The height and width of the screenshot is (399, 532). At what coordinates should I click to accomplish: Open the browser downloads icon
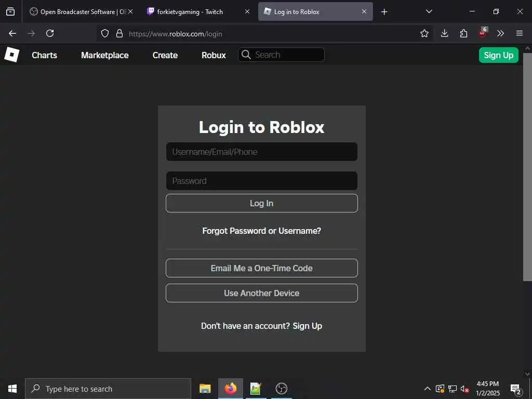[445, 33]
